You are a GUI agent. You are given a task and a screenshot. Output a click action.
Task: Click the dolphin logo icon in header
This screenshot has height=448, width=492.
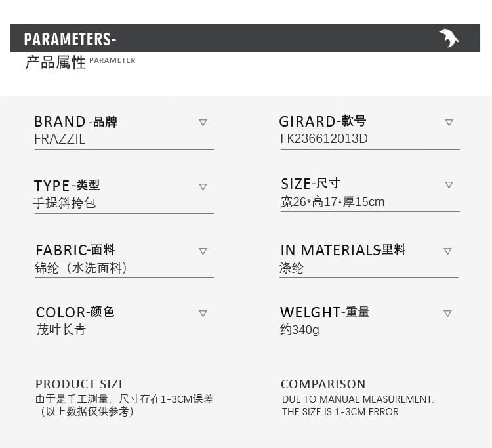point(449,38)
